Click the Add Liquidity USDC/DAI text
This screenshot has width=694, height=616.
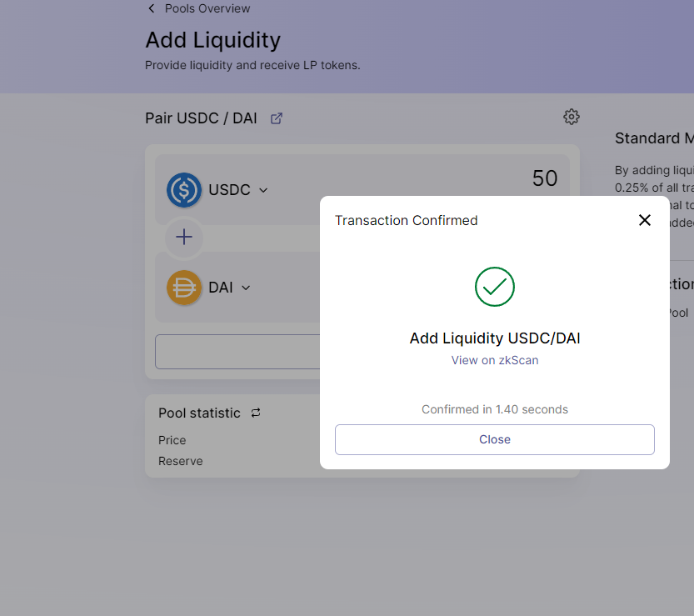495,338
